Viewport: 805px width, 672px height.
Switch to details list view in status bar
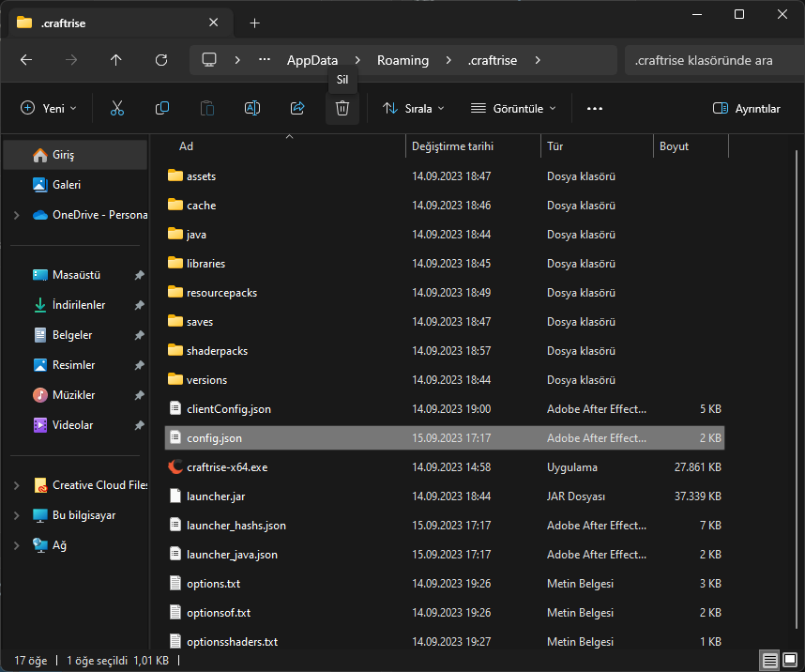click(x=769, y=661)
